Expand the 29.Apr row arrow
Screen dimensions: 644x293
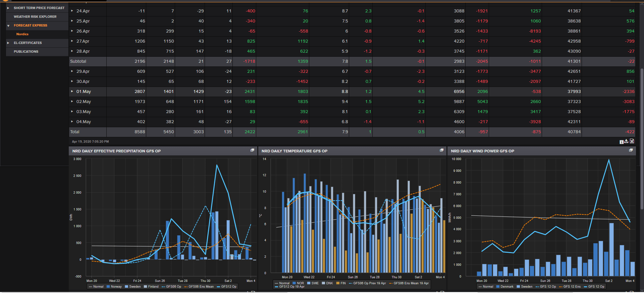[x=72, y=71]
